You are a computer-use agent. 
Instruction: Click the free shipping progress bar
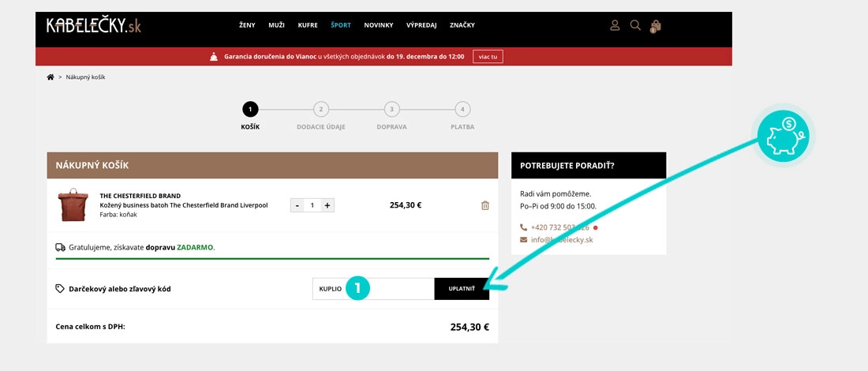(x=272, y=259)
